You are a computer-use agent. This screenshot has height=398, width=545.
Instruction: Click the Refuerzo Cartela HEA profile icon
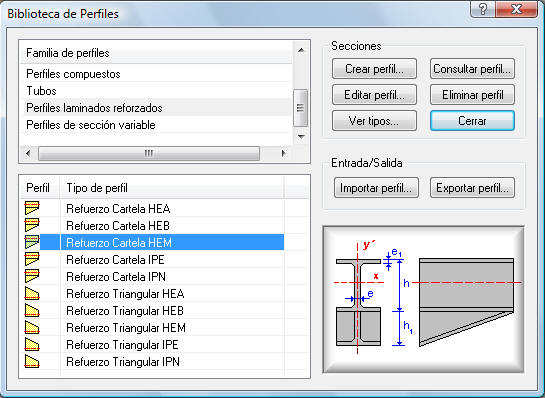[32, 208]
